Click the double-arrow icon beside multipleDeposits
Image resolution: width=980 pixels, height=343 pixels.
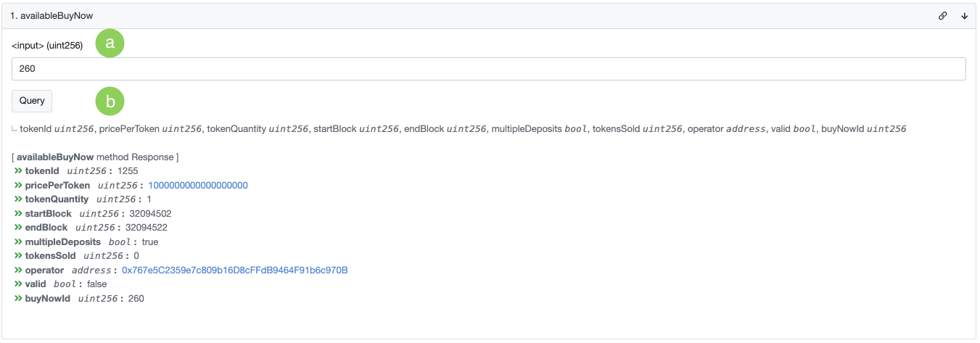click(x=18, y=242)
